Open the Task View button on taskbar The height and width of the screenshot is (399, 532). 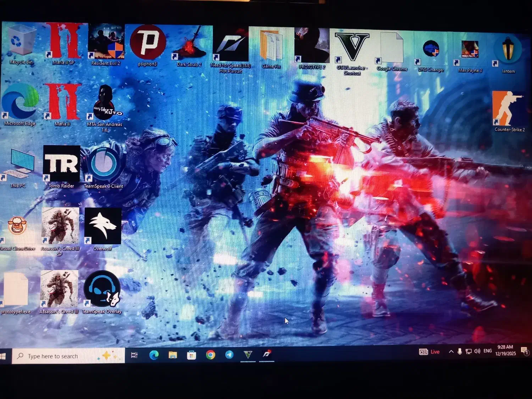coord(134,355)
